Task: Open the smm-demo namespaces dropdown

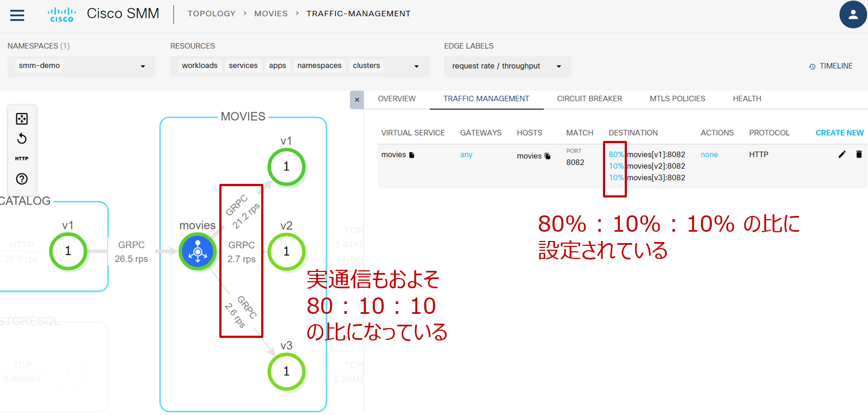Action: (82, 66)
